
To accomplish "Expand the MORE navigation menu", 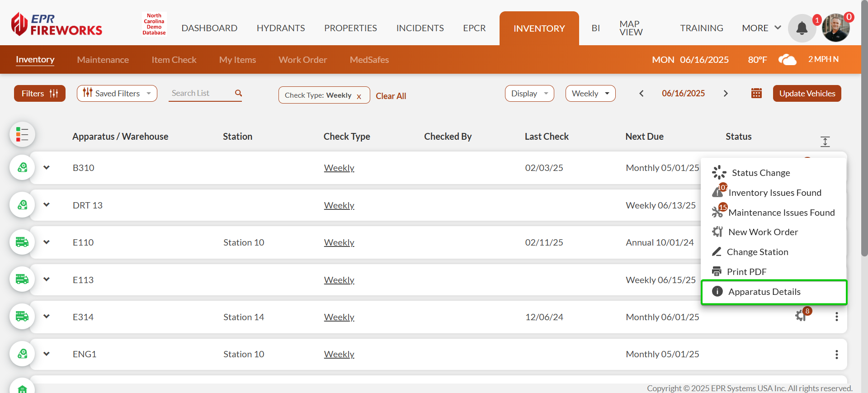I will click(761, 28).
